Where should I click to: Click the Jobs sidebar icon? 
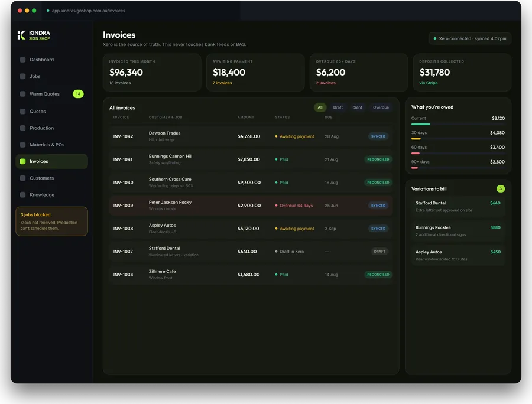click(x=22, y=76)
